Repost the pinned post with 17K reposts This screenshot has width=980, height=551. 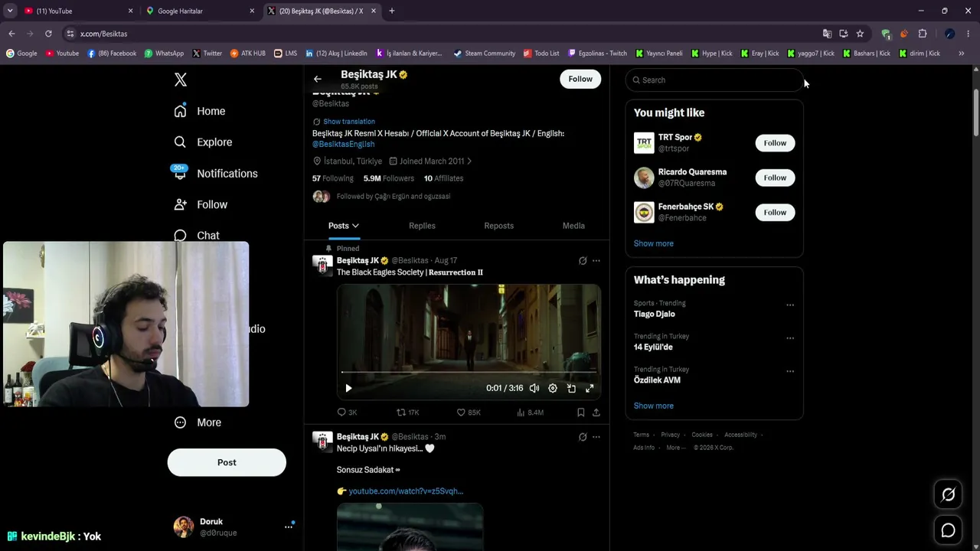[407, 412]
